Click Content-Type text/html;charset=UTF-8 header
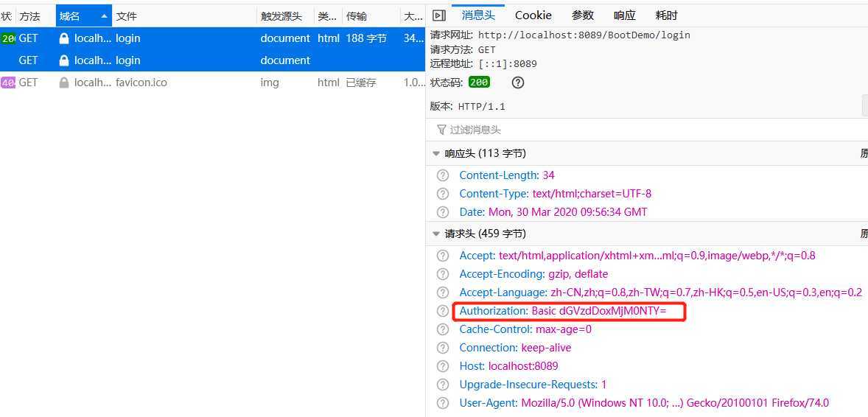The height and width of the screenshot is (417, 868). (x=556, y=194)
